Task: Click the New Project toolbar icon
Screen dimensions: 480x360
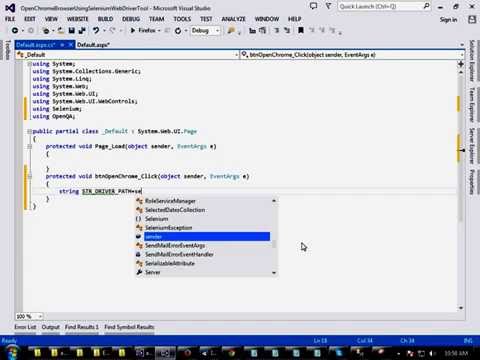Action: [46, 31]
